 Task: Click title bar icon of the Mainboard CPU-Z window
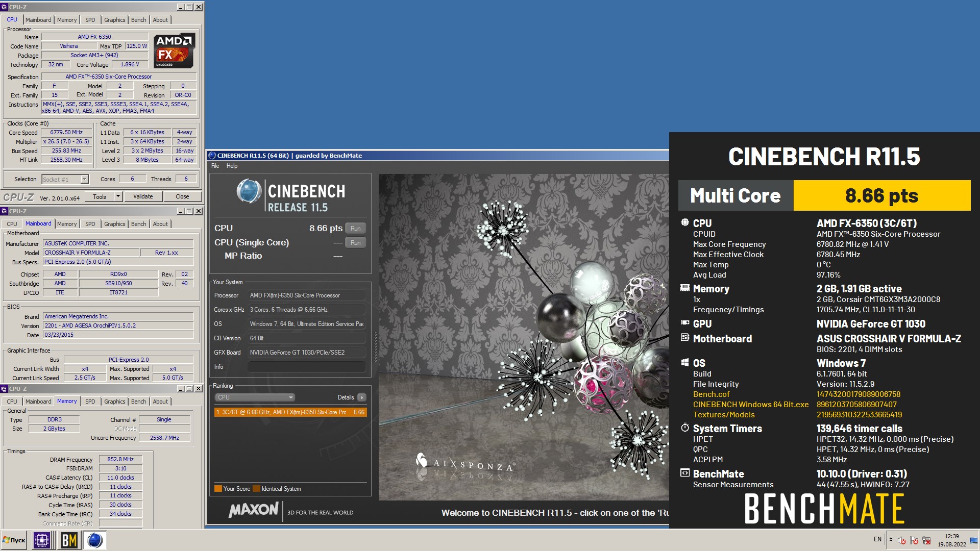(5, 211)
